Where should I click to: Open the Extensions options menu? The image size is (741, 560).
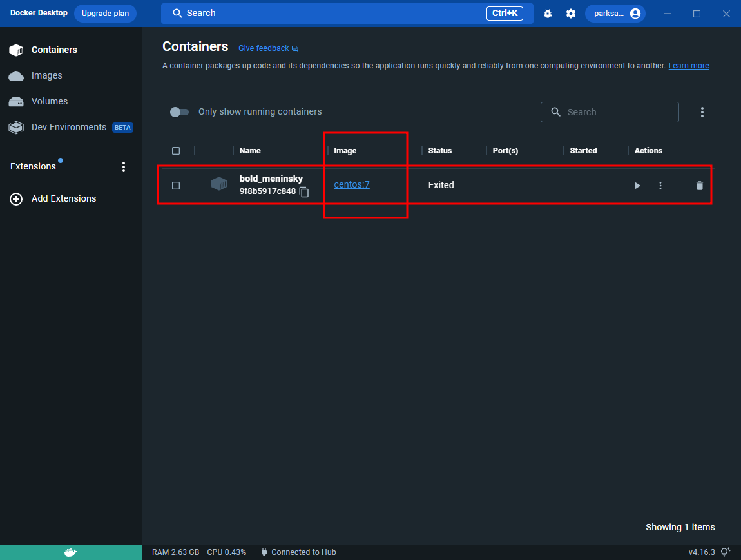(124, 167)
